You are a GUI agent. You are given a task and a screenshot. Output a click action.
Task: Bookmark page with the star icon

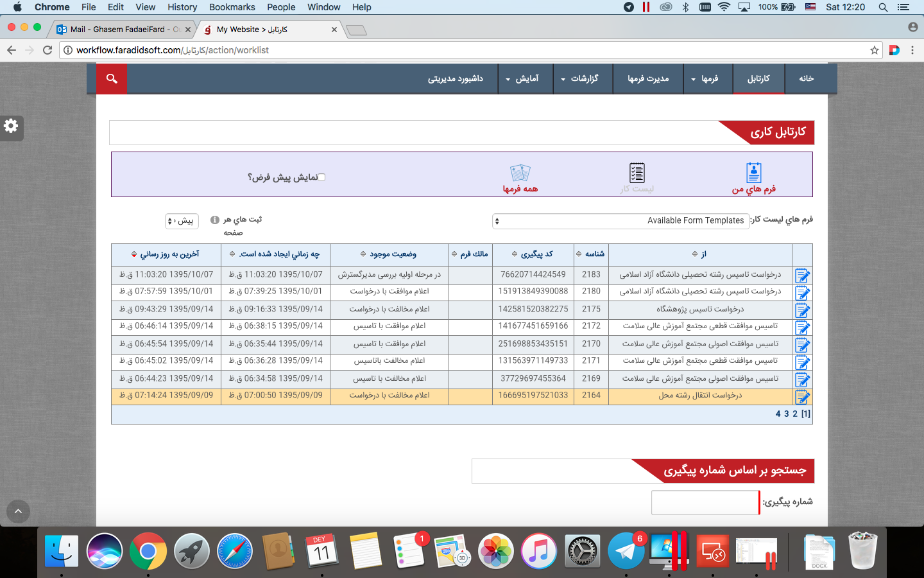click(x=874, y=50)
